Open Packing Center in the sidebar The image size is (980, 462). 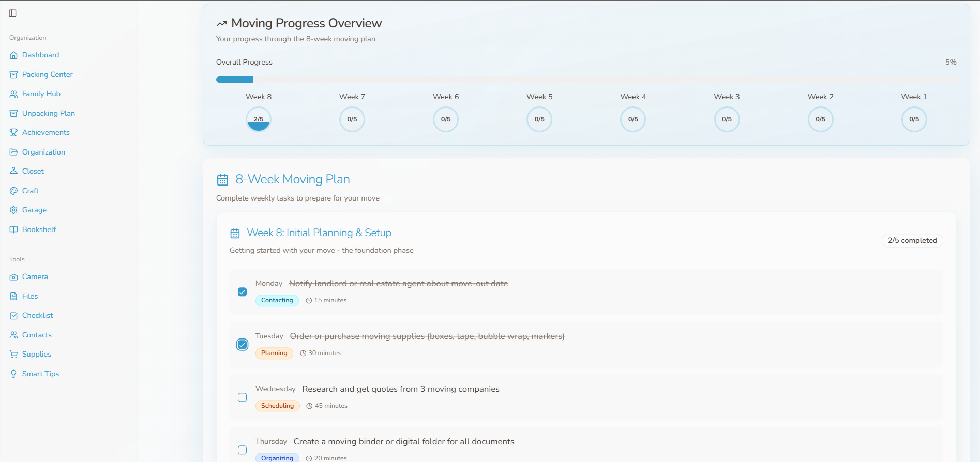[47, 74]
